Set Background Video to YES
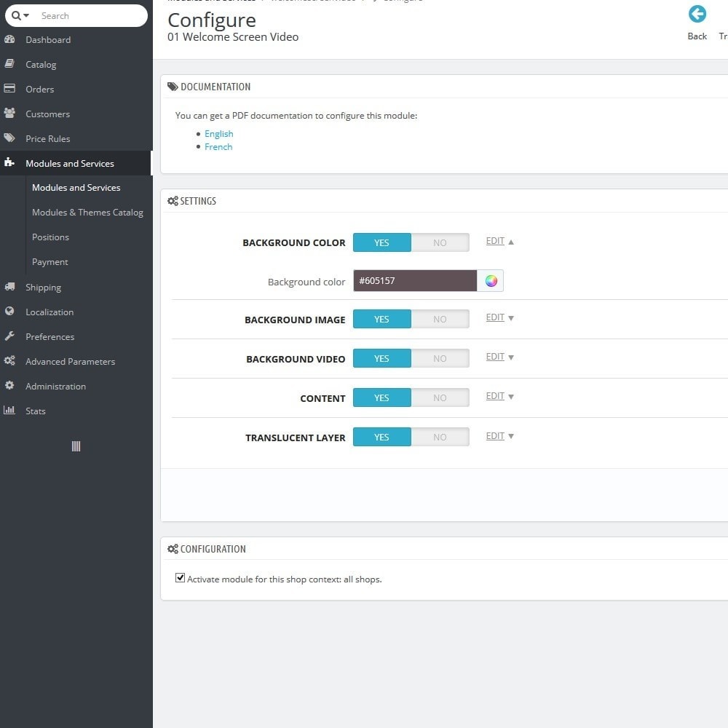Image resolution: width=728 pixels, height=728 pixels. [x=382, y=359]
